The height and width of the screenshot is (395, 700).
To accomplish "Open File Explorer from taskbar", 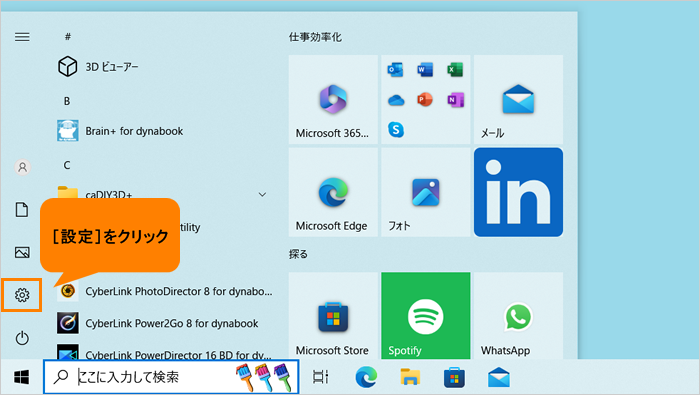I will coord(410,377).
